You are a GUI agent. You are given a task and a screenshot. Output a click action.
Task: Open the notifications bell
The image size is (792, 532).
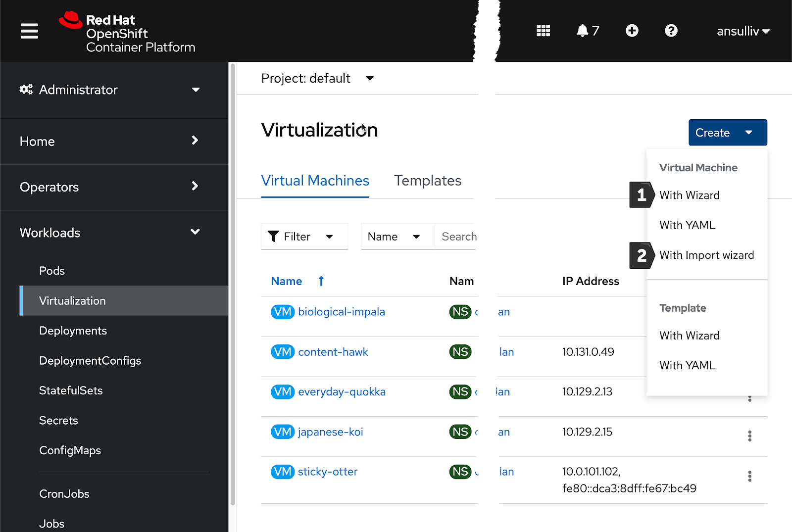(583, 31)
